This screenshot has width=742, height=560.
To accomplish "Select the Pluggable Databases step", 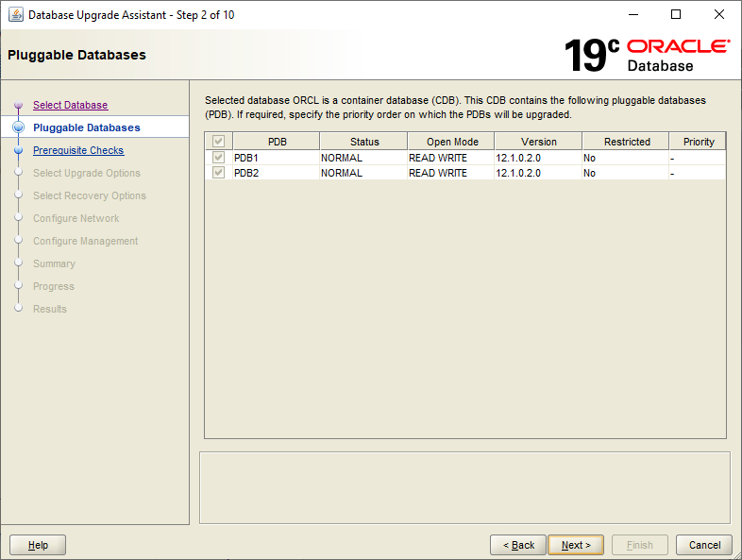I will coord(87,127).
